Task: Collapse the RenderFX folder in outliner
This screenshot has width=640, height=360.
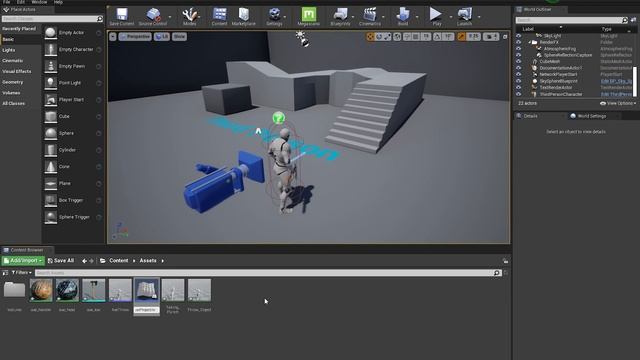Action: [529, 42]
